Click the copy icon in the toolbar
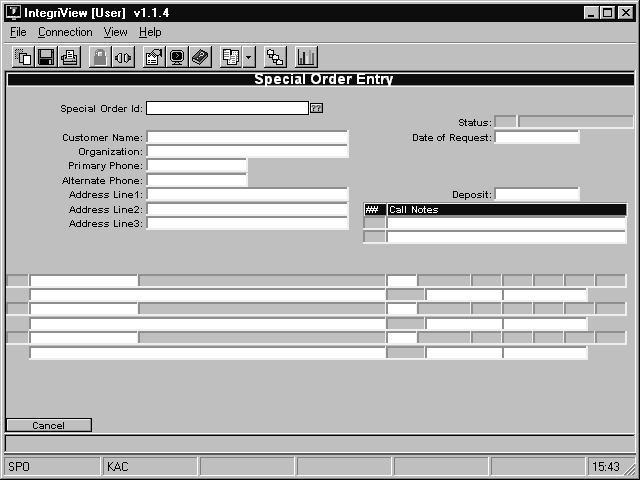 [23, 57]
